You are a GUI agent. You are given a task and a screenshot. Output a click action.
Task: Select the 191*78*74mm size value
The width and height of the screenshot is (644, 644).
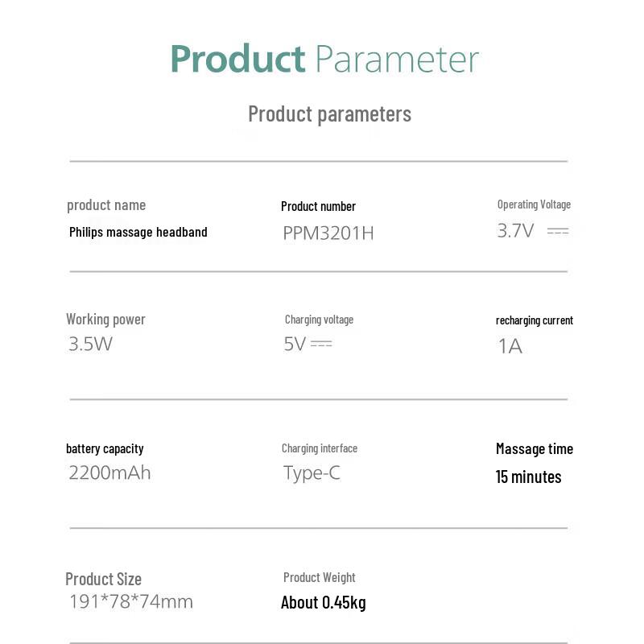pos(131,601)
